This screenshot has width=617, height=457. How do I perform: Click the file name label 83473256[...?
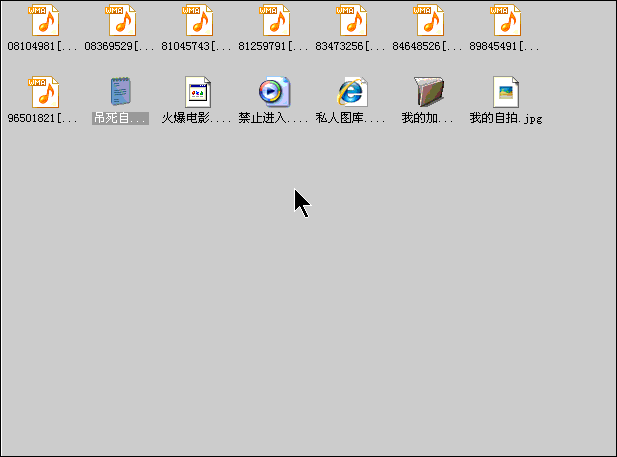tap(351, 46)
